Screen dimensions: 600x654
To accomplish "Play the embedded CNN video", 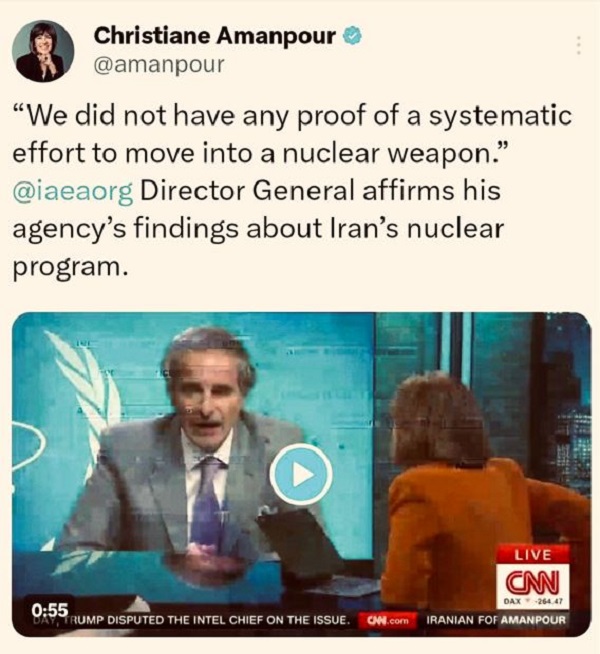I will coord(301,474).
